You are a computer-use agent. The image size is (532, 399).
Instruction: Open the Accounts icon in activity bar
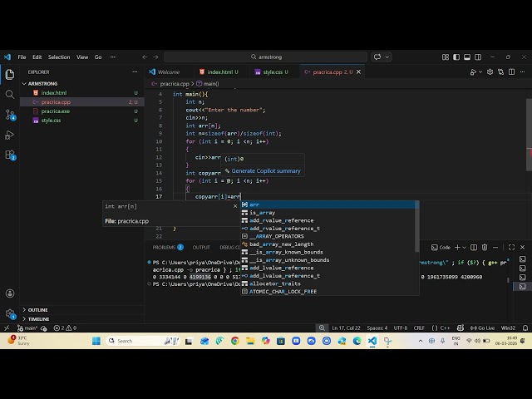pos(10,293)
